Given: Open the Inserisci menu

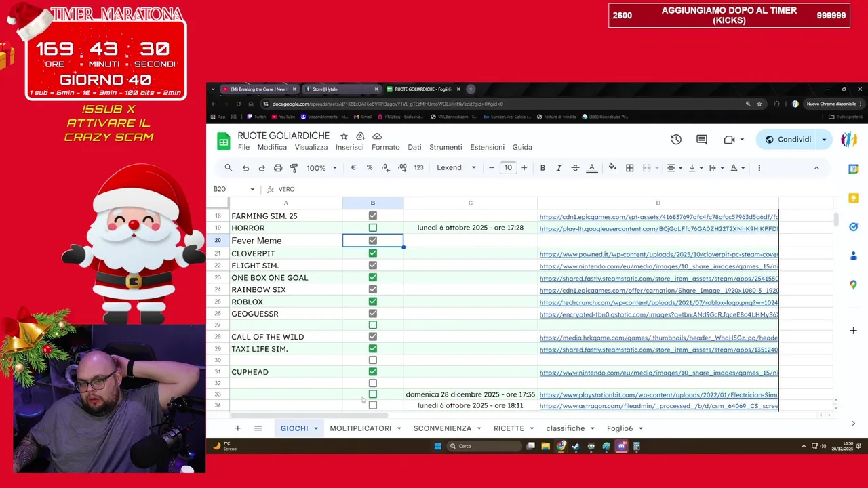Looking at the screenshot, I should tap(349, 148).
